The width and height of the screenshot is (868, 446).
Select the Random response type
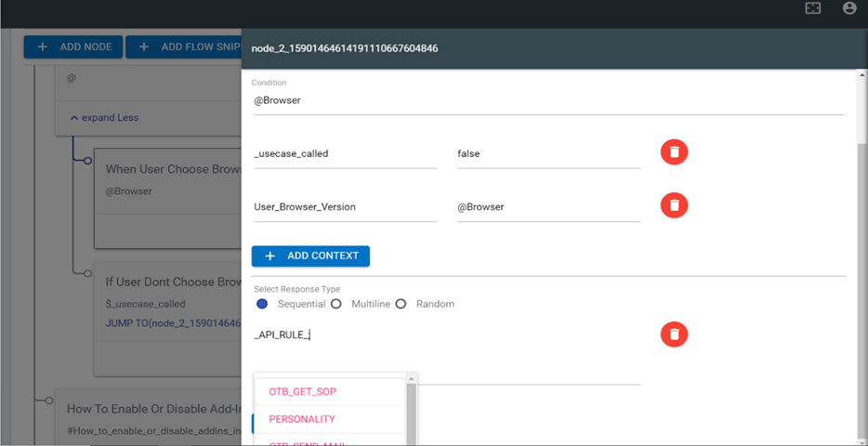(401, 304)
